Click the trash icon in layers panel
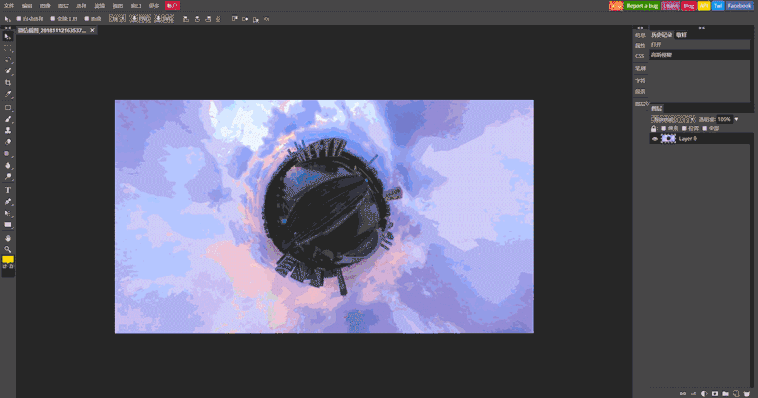The image size is (758, 398). (747, 394)
